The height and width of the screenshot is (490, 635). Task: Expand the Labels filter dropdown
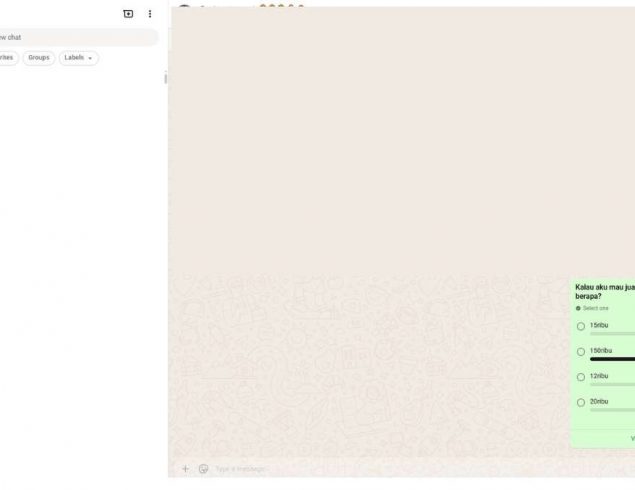tap(79, 58)
